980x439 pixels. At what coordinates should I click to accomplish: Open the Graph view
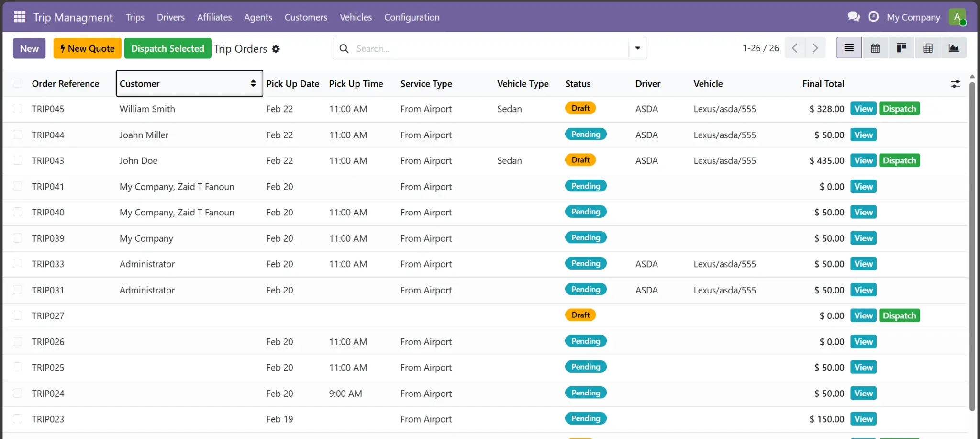click(x=954, y=48)
